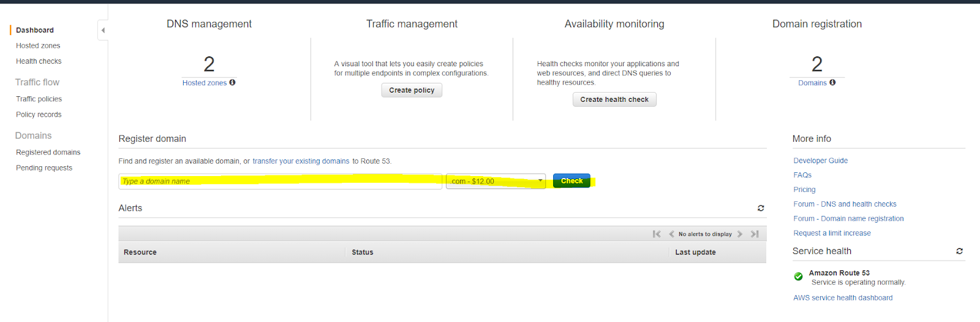
Task: Open the Developer Guide link
Action: (x=821, y=161)
